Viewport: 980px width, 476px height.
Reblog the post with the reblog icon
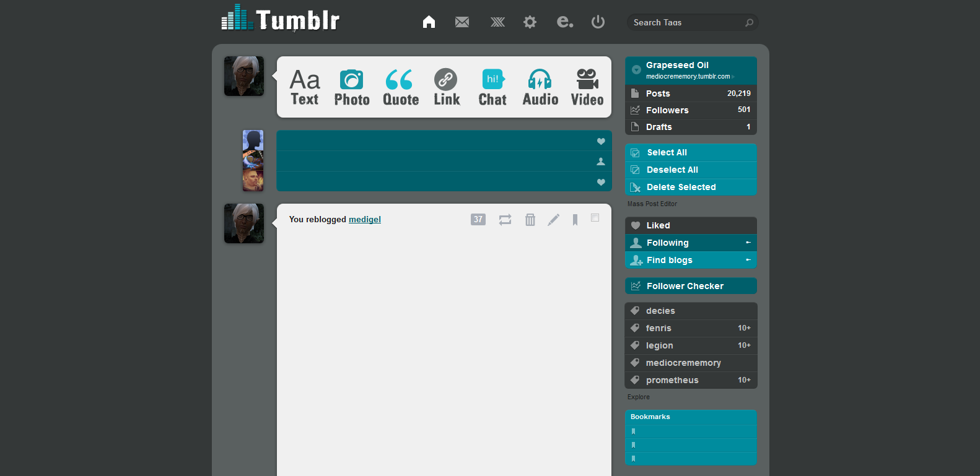click(505, 220)
